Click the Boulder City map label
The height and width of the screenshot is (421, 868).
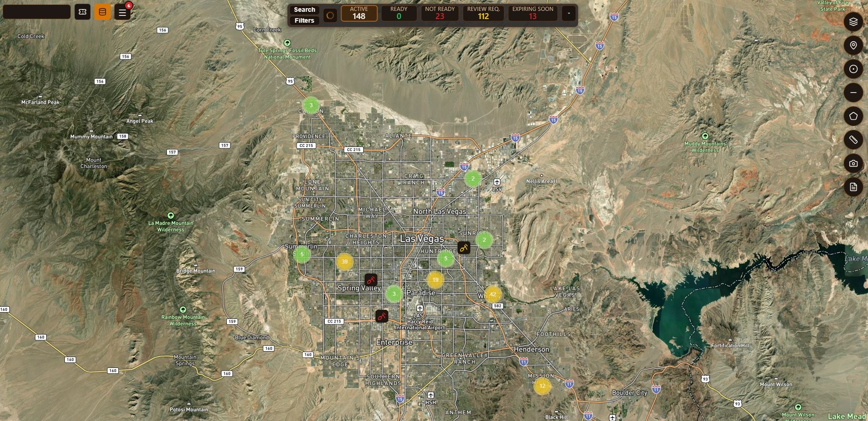[629, 393]
